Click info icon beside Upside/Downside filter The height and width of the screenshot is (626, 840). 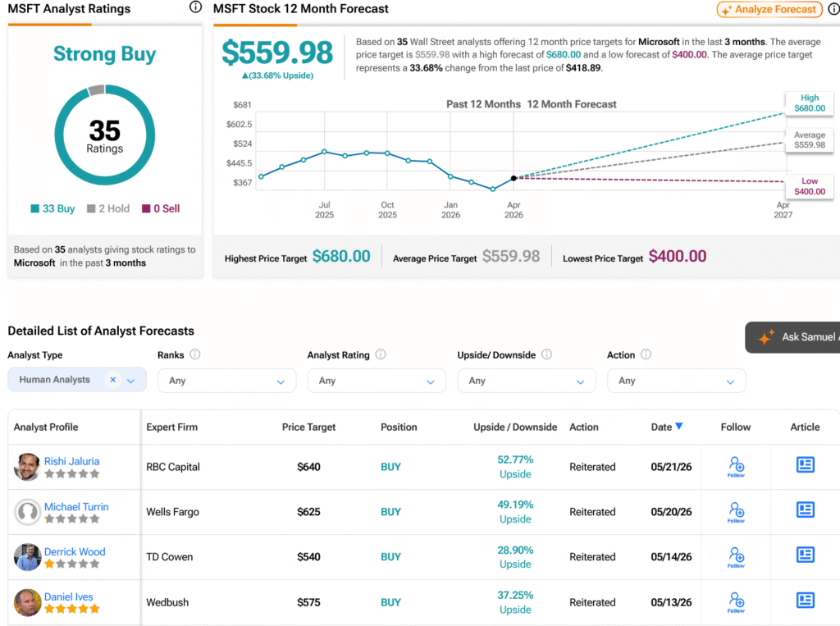[546, 354]
